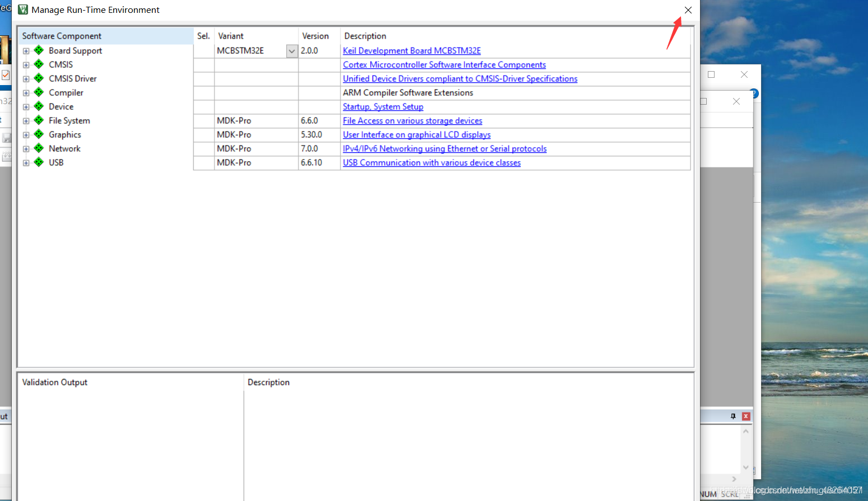Screen dimensions: 868x501
Task: Click the version 7.0.0 cell for Network
Action: coord(319,148)
